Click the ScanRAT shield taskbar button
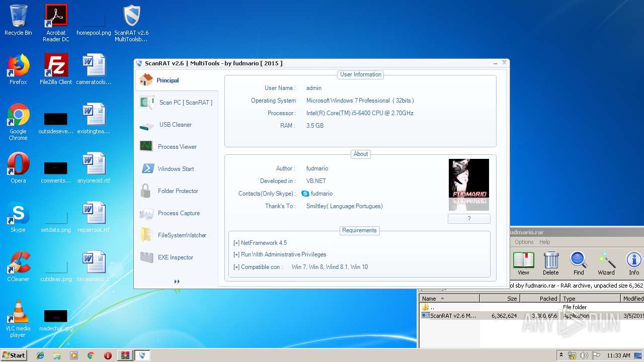 142,355
